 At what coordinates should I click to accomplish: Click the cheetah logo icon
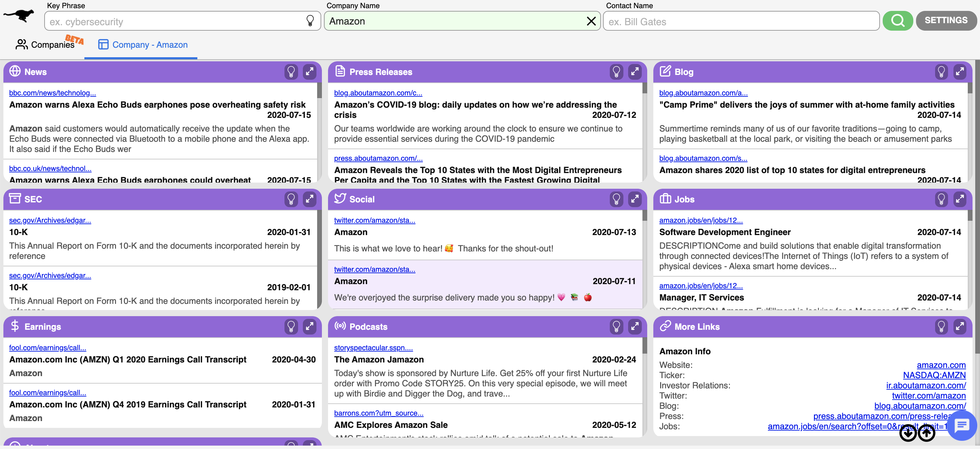click(x=19, y=16)
